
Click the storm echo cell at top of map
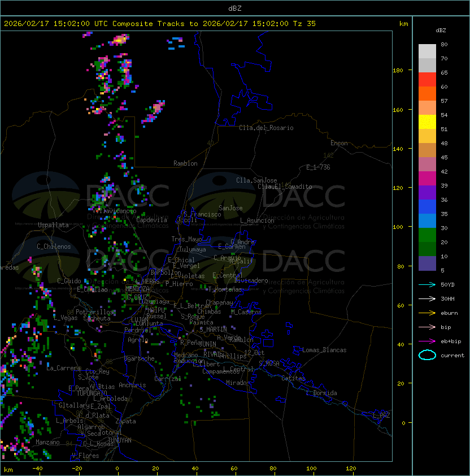tap(119, 40)
